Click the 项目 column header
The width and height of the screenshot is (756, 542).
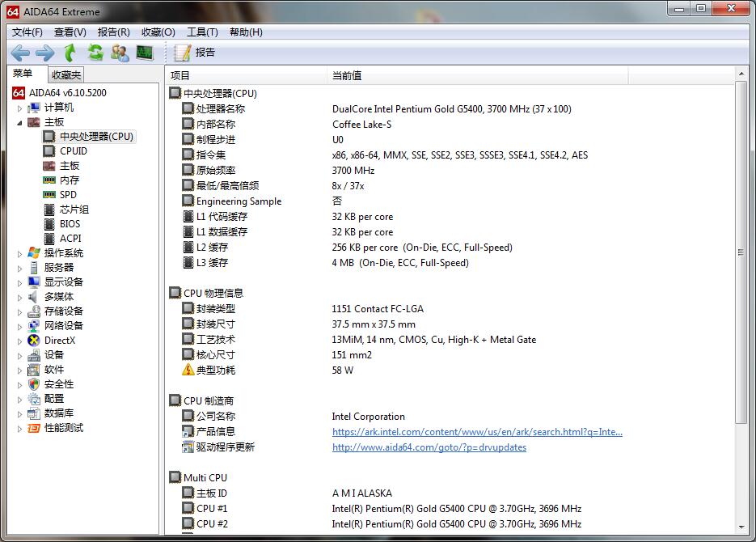point(247,76)
